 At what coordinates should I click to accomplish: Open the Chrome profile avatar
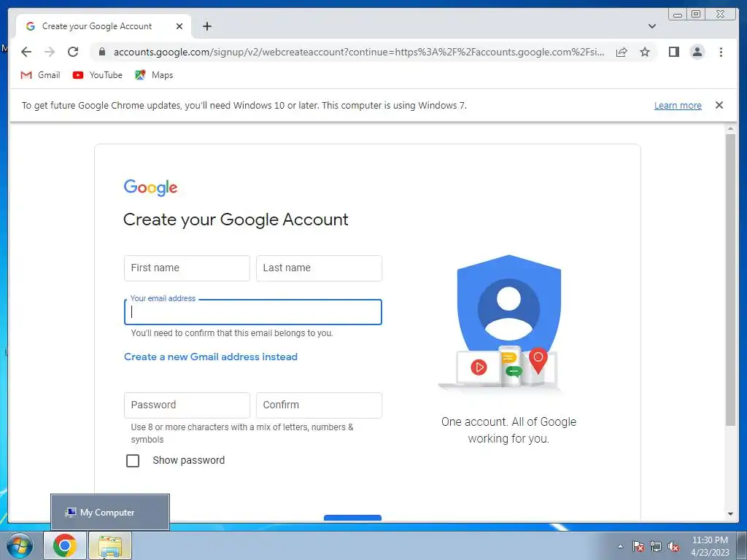(697, 52)
